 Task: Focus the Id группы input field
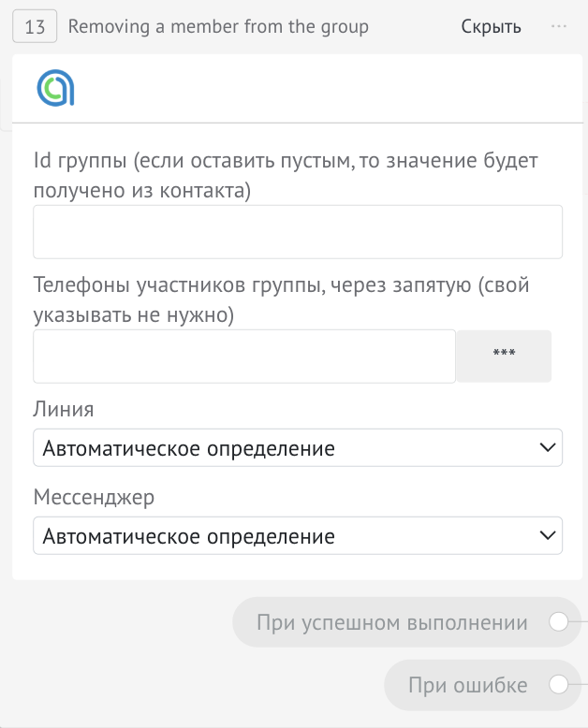pyautogui.click(x=297, y=232)
